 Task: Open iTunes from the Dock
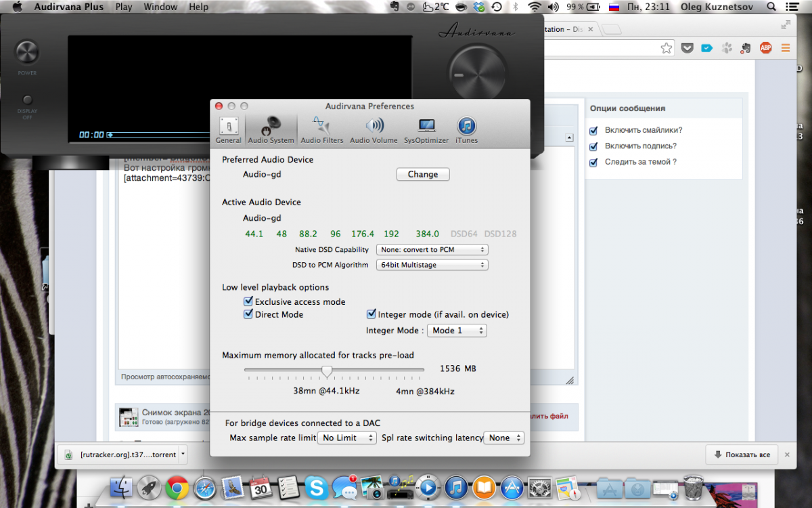coord(457,488)
